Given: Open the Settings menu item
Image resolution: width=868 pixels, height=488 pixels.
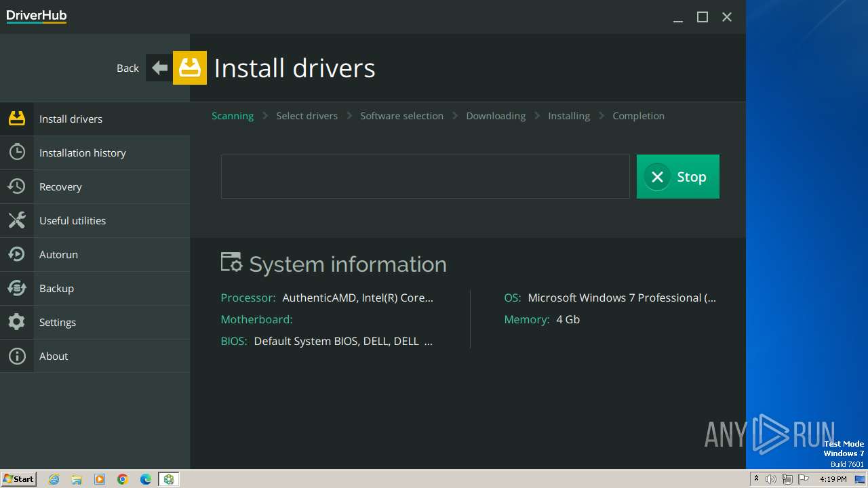Looking at the screenshot, I should click(x=95, y=322).
